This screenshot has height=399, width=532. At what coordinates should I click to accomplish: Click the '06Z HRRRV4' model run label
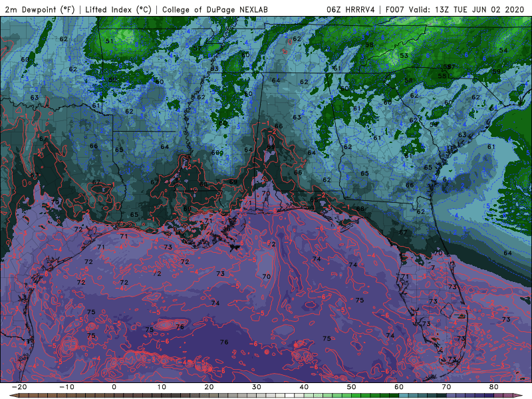click(x=350, y=9)
